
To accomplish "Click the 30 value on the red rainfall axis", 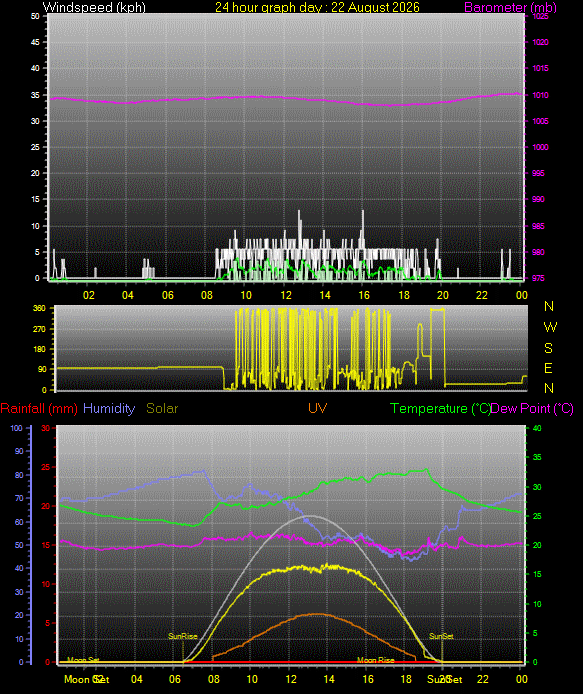I will [46, 428].
